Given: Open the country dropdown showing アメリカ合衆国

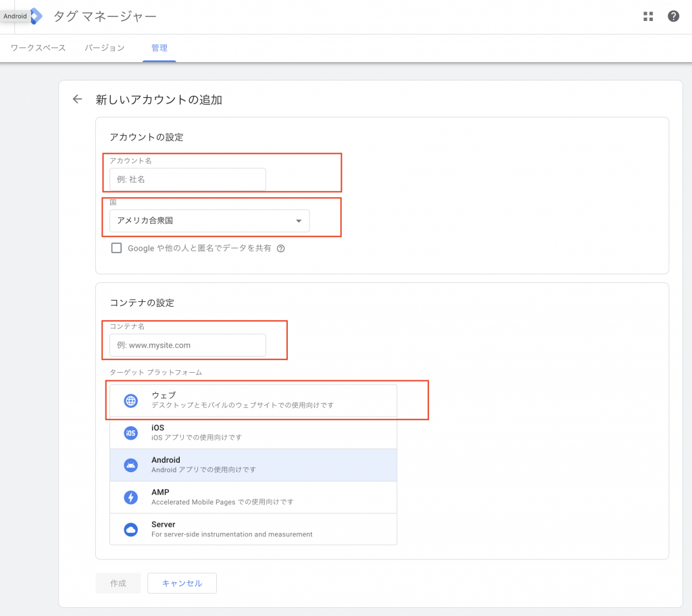Looking at the screenshot, I should pyautogui.click(x=209, y=221).
